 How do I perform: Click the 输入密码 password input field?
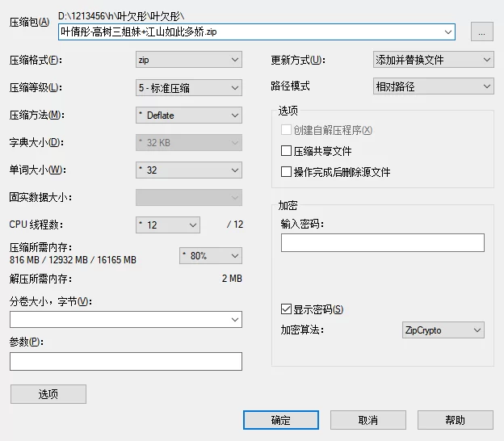(383, 242)
